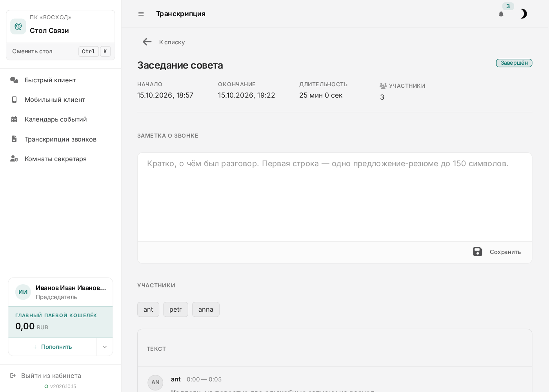Click the Комнаты секретаря icon

point(14,159)
